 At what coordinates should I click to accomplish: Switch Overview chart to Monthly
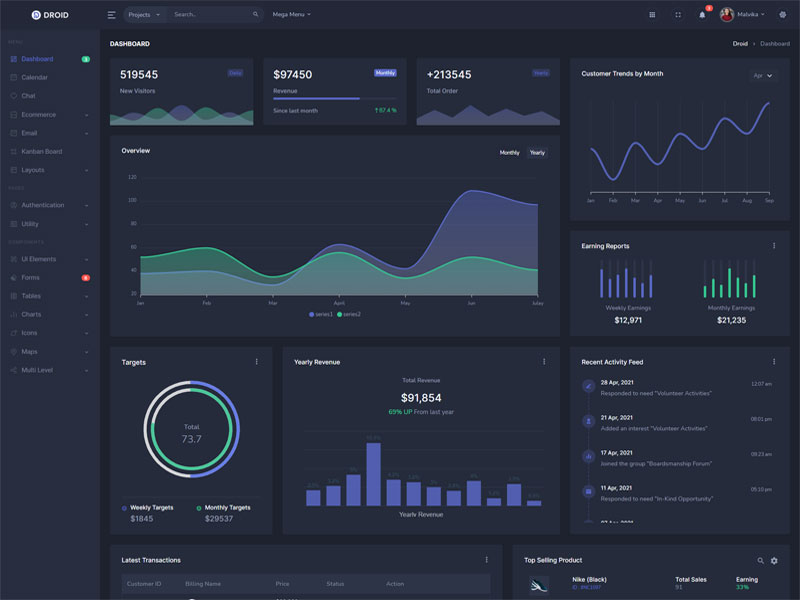[509, 153]
